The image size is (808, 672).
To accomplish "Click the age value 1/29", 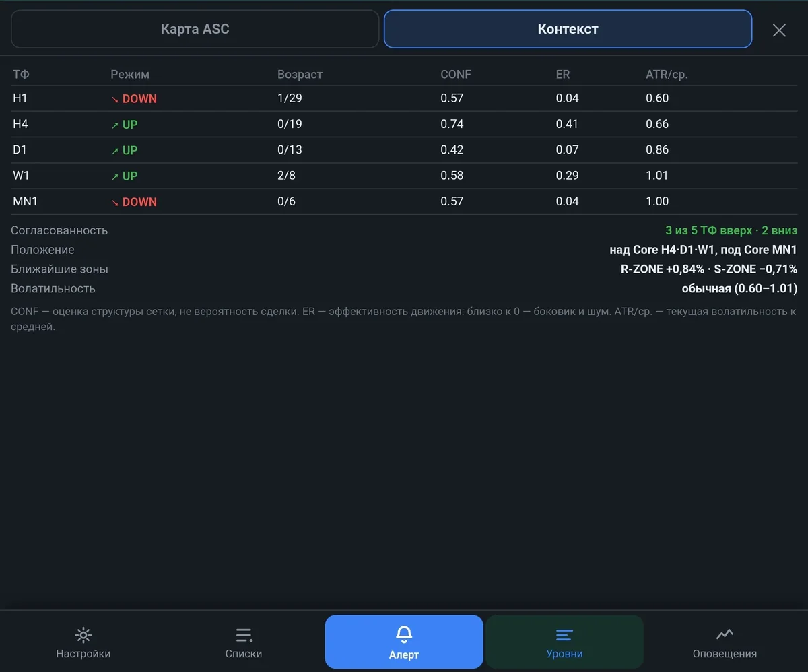I will pos(290,98).
